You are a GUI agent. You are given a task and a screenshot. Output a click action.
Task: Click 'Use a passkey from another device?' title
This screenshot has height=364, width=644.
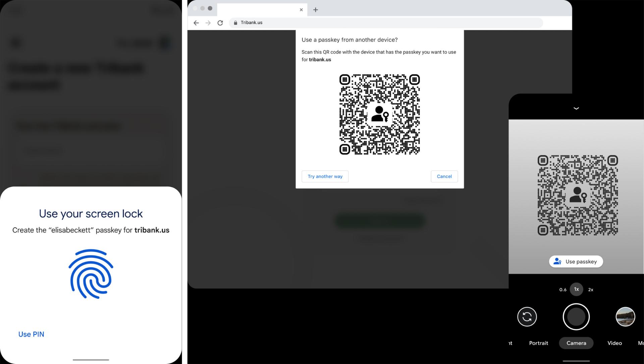[350, 40]
